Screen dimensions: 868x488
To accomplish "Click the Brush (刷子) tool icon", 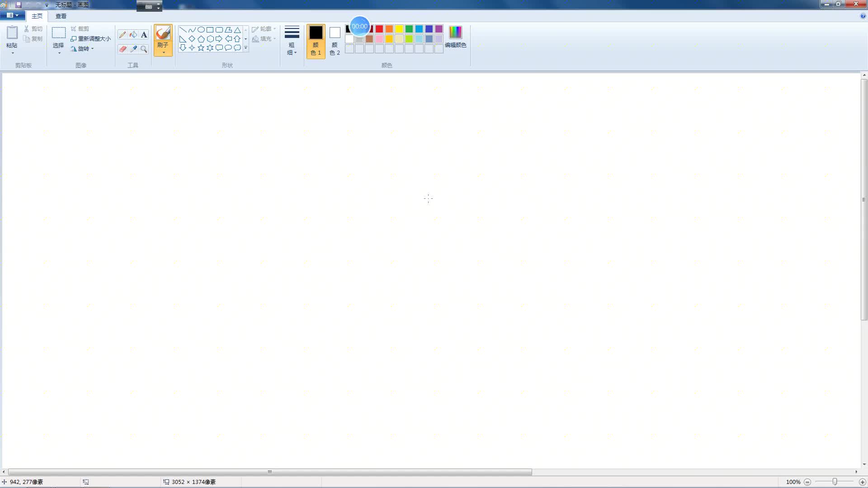I will tap(163, 33).
